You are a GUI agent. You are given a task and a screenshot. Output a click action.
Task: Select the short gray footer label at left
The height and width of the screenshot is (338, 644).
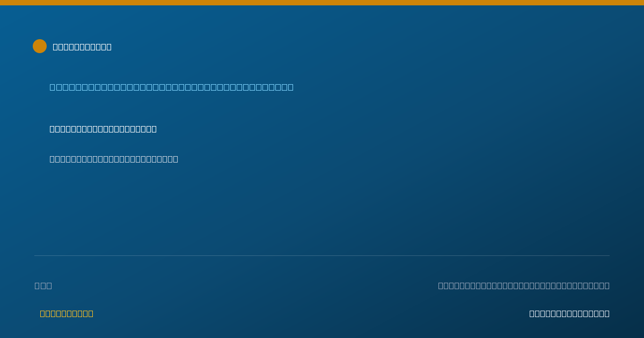[43, 285]
